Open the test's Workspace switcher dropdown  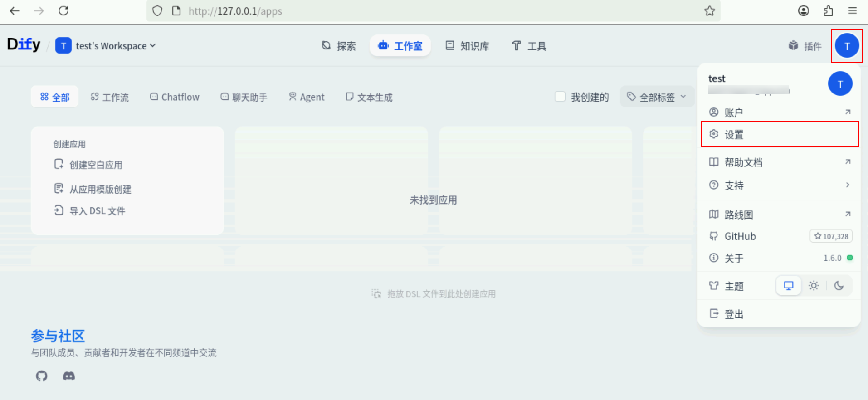pos(106,46)
